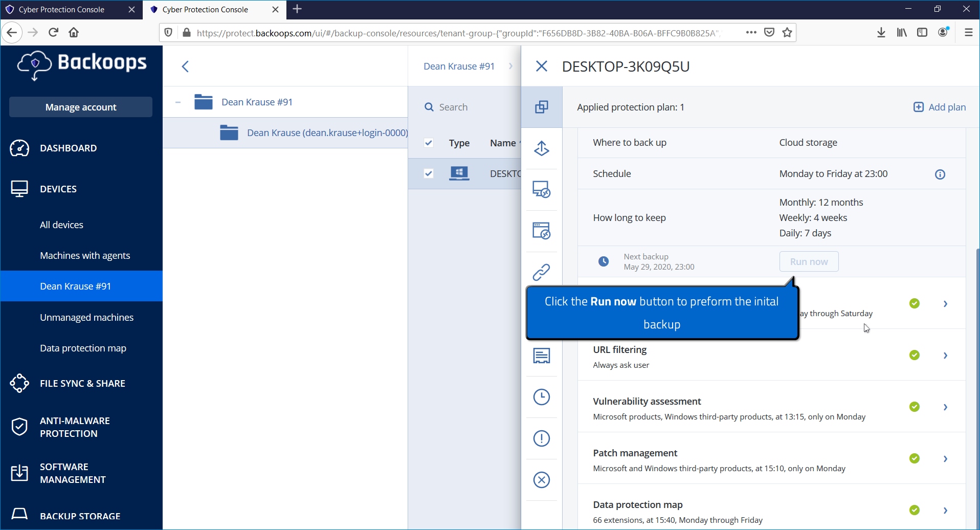Click Add plan link
Screen dimensions: 980x530
pos(940,107)
